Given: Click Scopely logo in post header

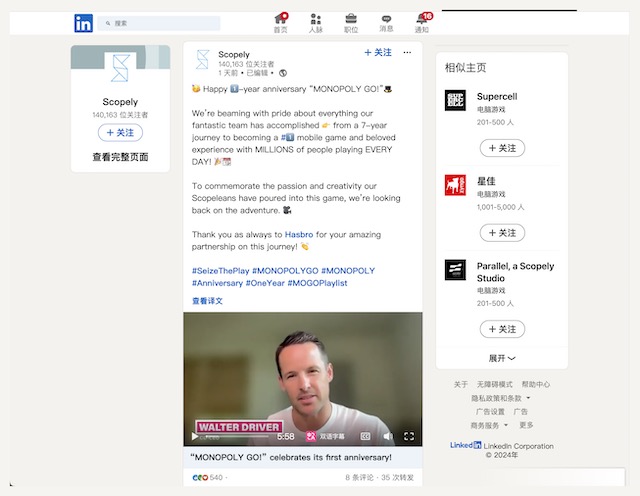Looking at the screenshot, I should [202, 60].
